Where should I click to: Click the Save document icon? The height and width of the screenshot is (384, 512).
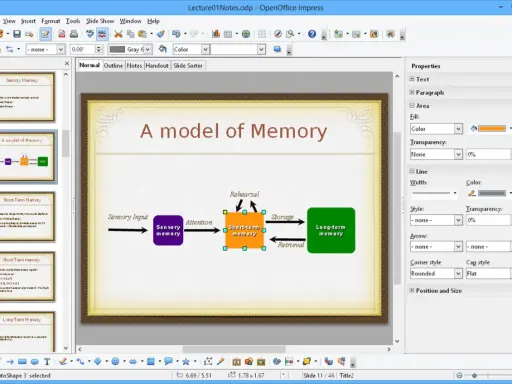(17, 34)
